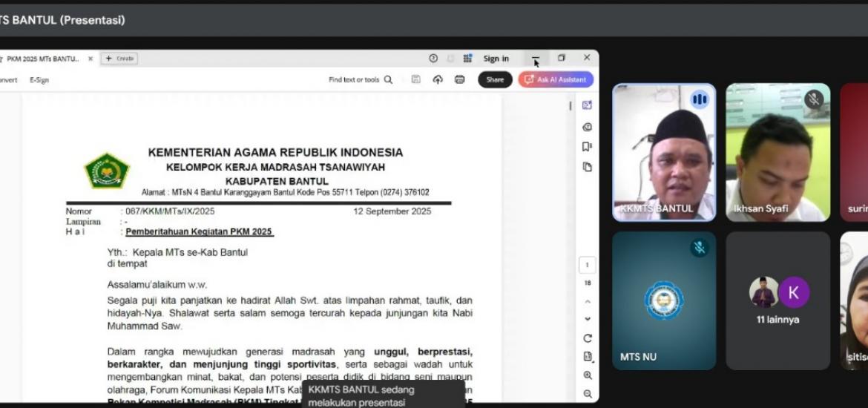Click the Ikhsan Syafi video tile
Image resolution: width=868 pixels, height=408 pixels.
pyautogui.click(x=777, y=152)
